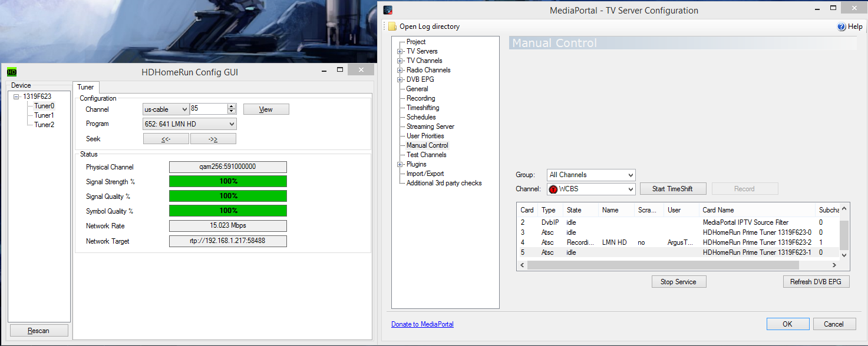Click the Stop Service button
The width and height of the screenshot is (868, 346).
(x=679, y=282)
